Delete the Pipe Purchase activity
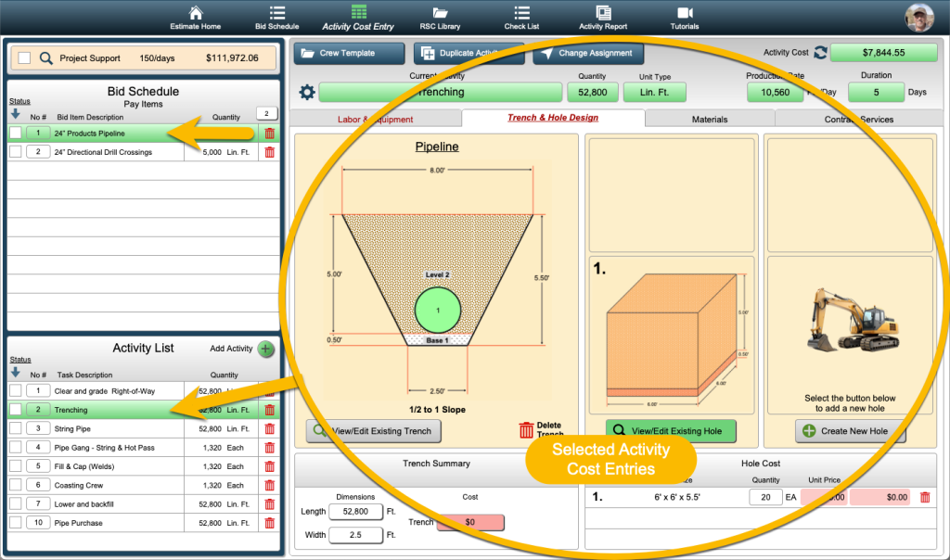Image resolution: width=950 pixels, height=560 pixels. pyautogui.click(x=270, y=523)
